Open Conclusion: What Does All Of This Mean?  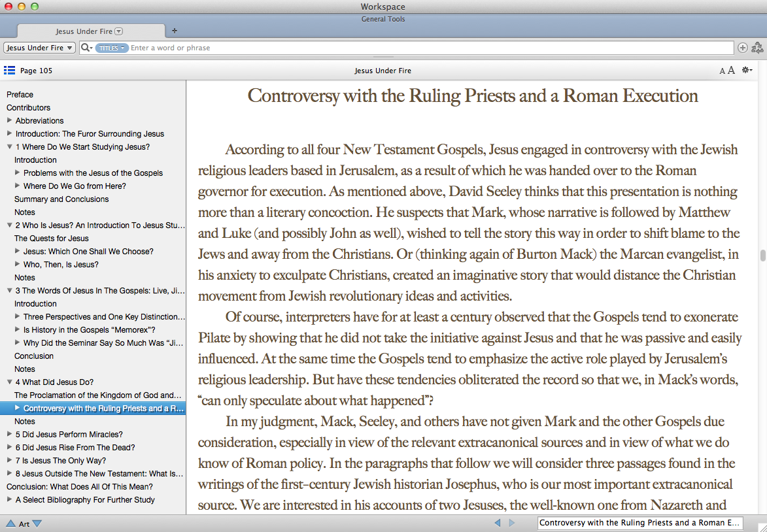pos(80,486)
